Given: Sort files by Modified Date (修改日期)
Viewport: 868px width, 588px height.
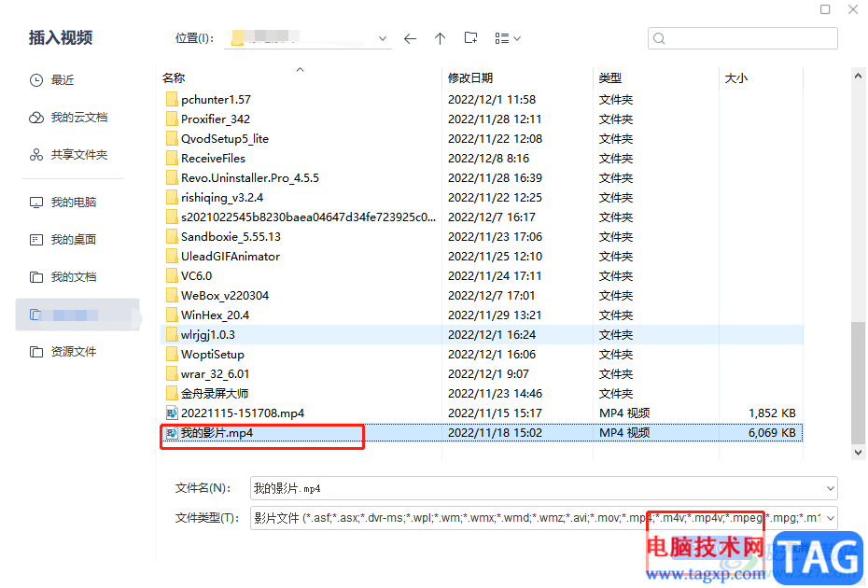Looking at the screenshot, I should pos(470,78).
